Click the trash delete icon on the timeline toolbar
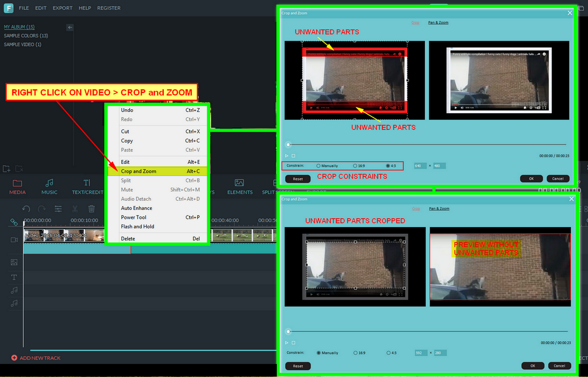This screenshot has width=588, height=377. [x=91, y=209]
